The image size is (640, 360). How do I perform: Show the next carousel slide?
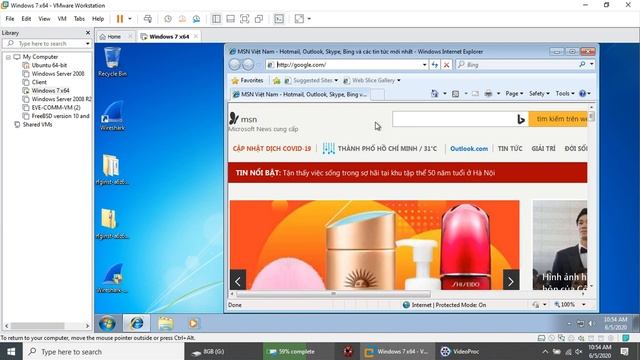coord(511,280)
